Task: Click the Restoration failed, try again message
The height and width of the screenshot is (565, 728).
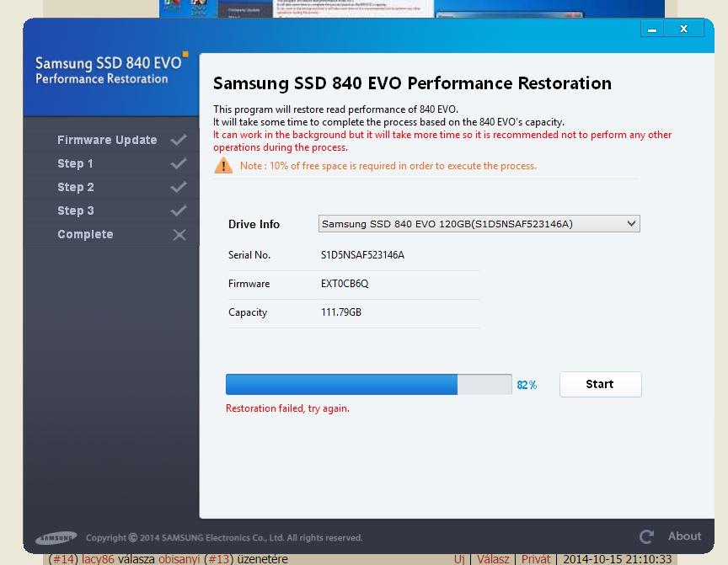Action: tap(287, 408)
